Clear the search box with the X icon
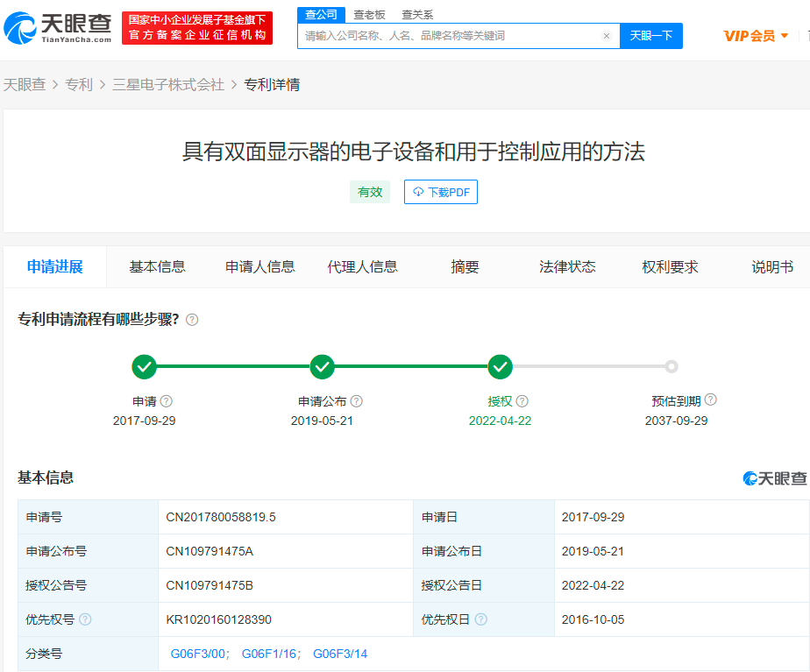 click(x=606, y=36)
